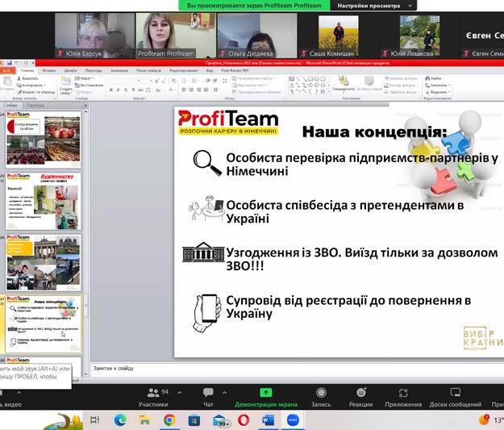Image resolution: width=504 pixels, height=430 pixels.
Task: Click Саша Комишан's video tile
Action: tap(338, 35)
